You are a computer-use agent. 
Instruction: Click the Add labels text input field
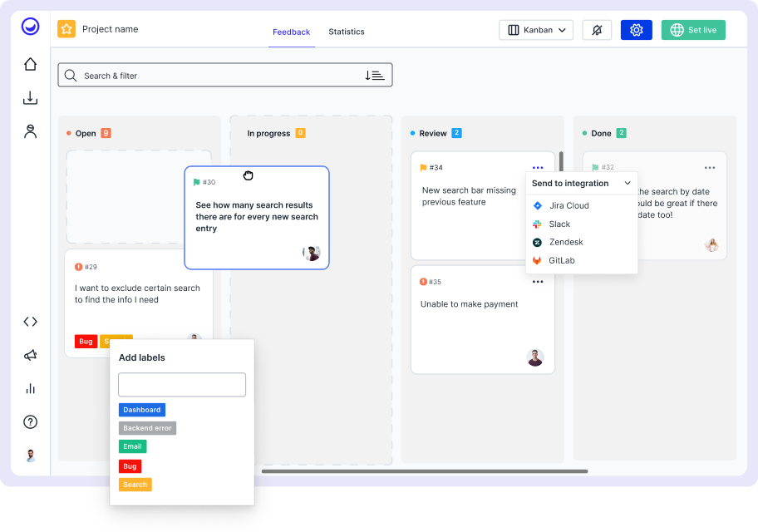pos(182,385)
